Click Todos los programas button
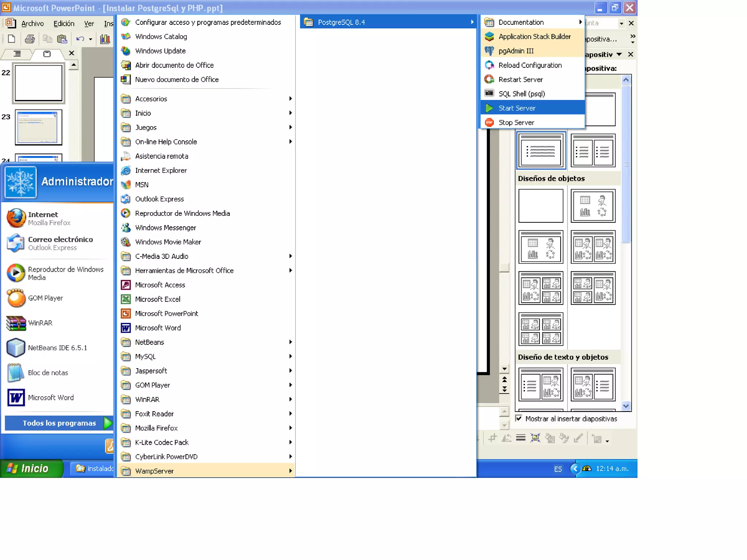 point(59,423)
